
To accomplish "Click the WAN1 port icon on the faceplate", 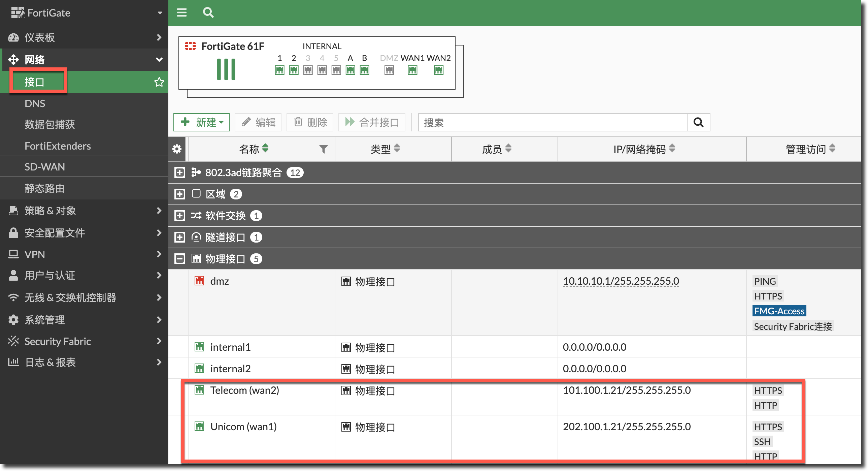I will (412, 70).
